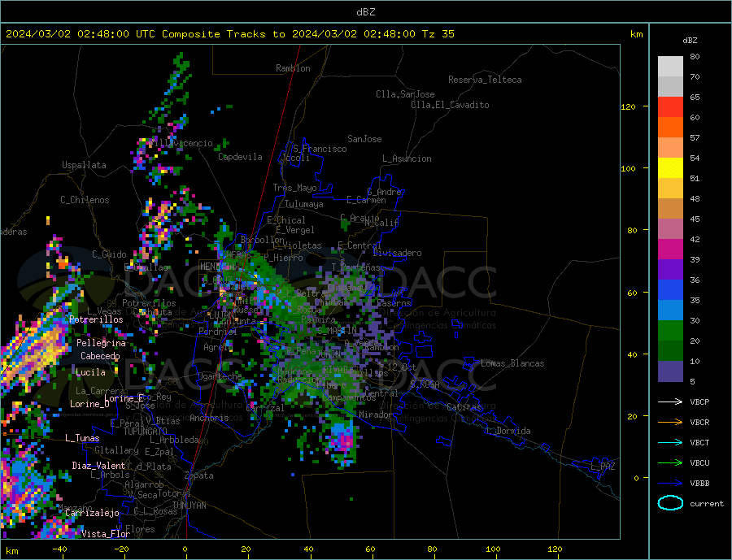This screenshot has width=732, height=560.
Task: Click the white VBCP arrow in legend
Action: coord(670,402)
